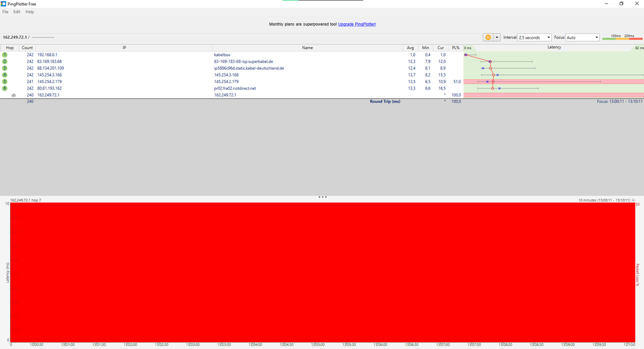Click the 13:01:00 timeline tick label

pos(67,345)
